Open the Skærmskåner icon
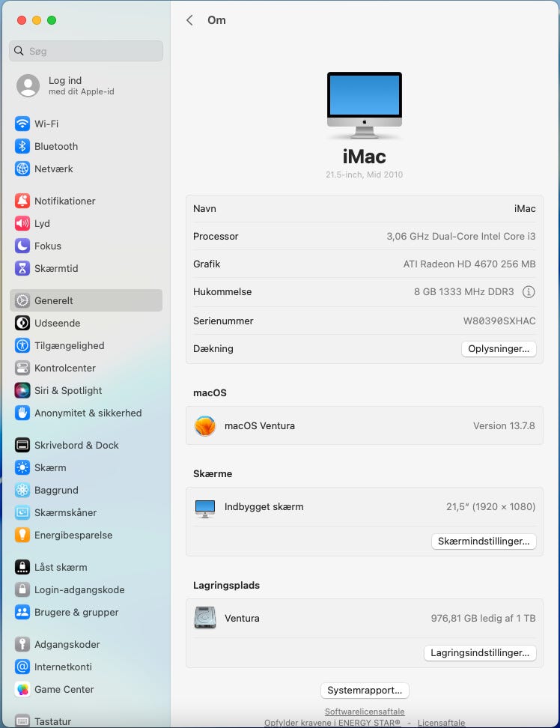560x728 pixels. click(x=22, y=512)
